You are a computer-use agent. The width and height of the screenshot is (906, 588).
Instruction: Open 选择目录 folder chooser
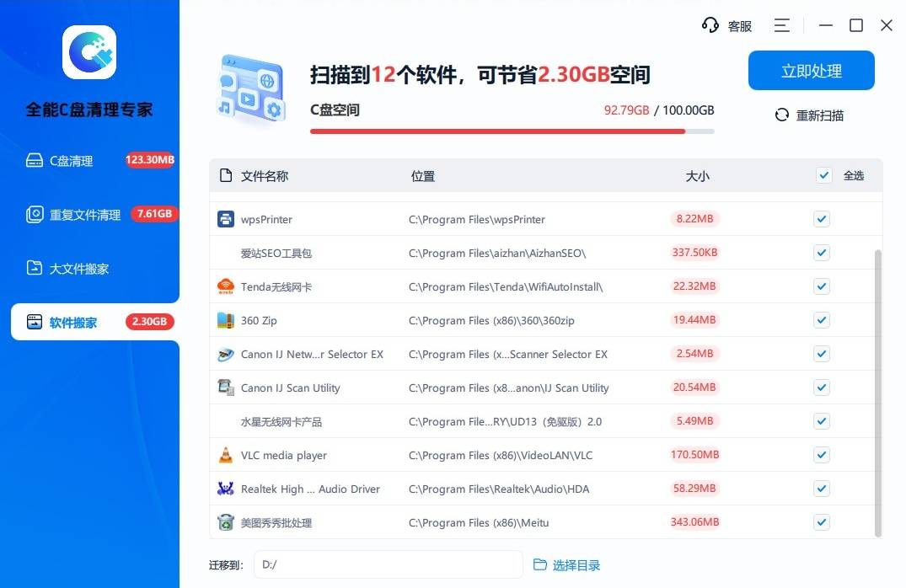point(567,565)
